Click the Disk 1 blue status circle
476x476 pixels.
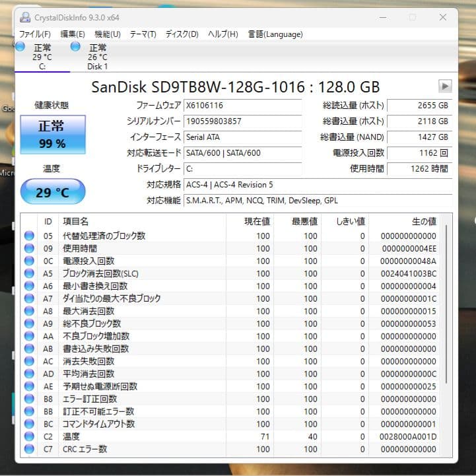(75, 47)
